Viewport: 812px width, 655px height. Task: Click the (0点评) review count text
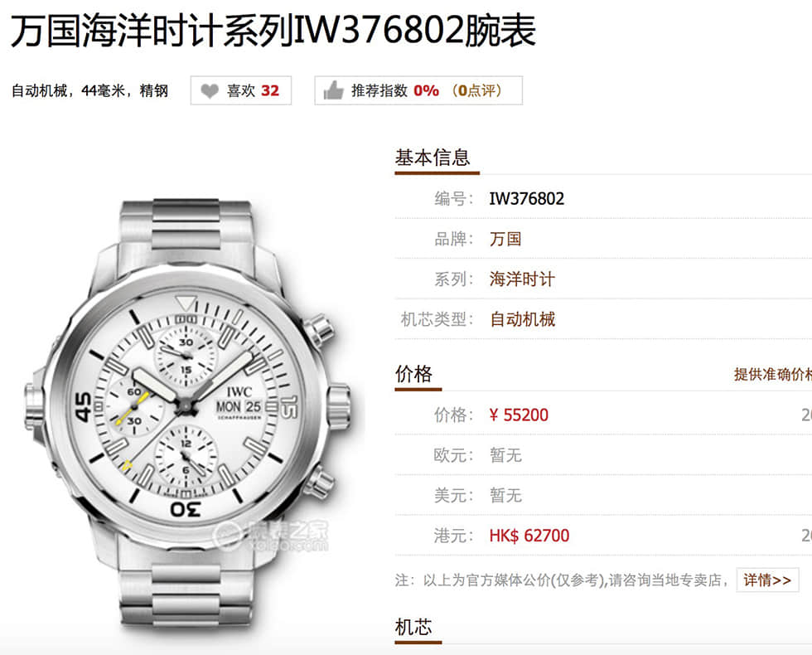476,90
